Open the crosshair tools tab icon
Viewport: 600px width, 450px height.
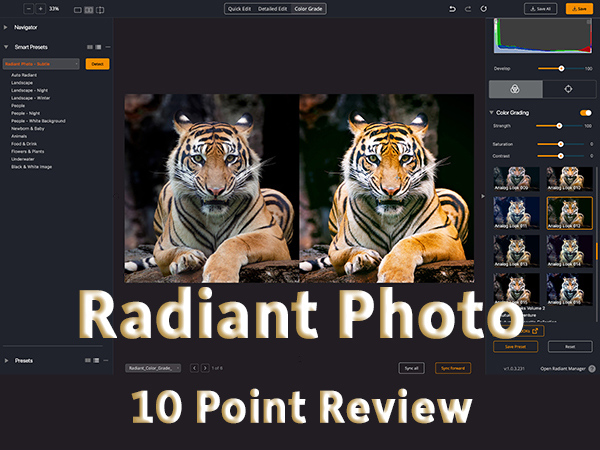pos(569,89)
